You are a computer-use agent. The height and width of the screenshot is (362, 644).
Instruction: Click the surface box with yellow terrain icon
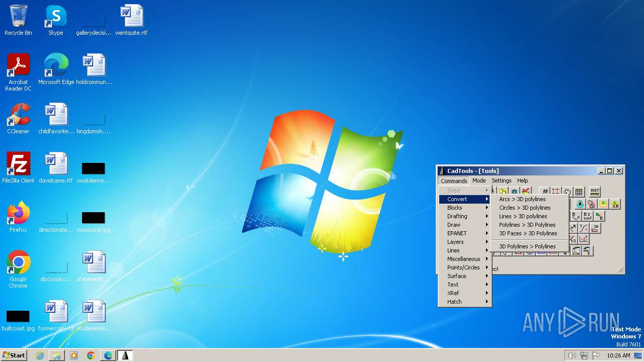point(576,250)
